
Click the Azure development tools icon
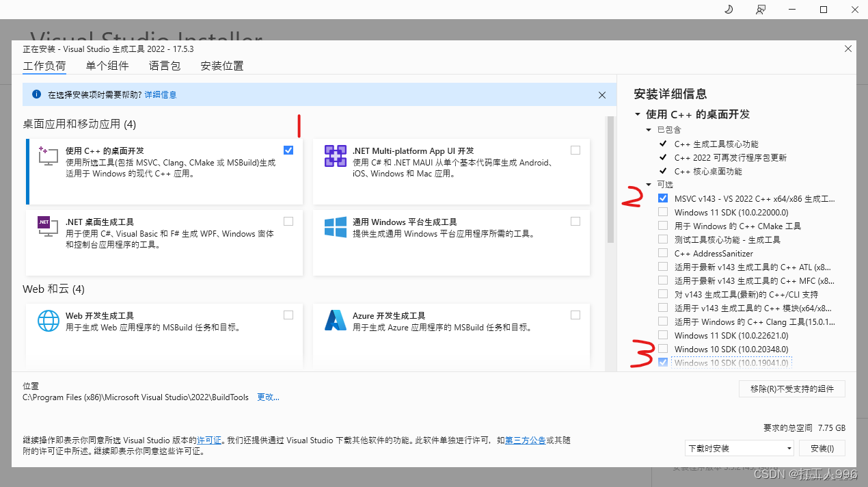click(x=335, y=321)
